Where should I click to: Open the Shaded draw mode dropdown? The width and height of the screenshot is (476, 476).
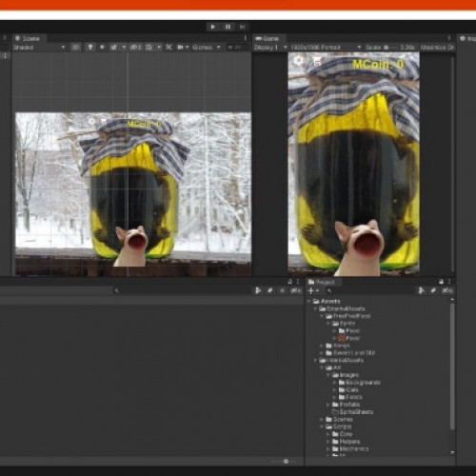pos(39,48)
